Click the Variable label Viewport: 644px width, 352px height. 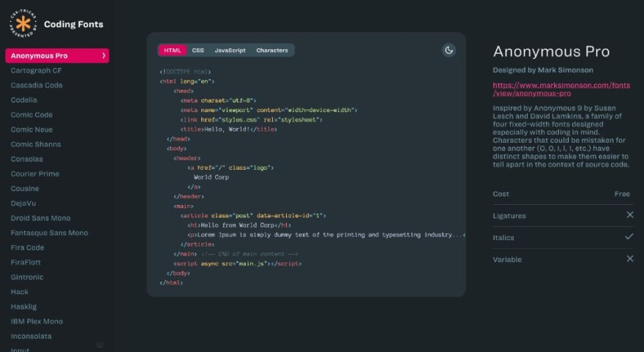[x=507, y=260]
